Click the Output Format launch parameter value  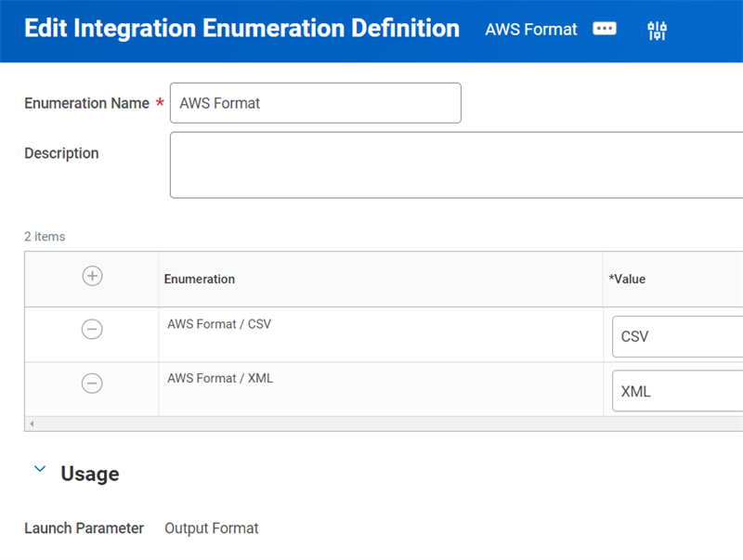[x=212, y=527]
